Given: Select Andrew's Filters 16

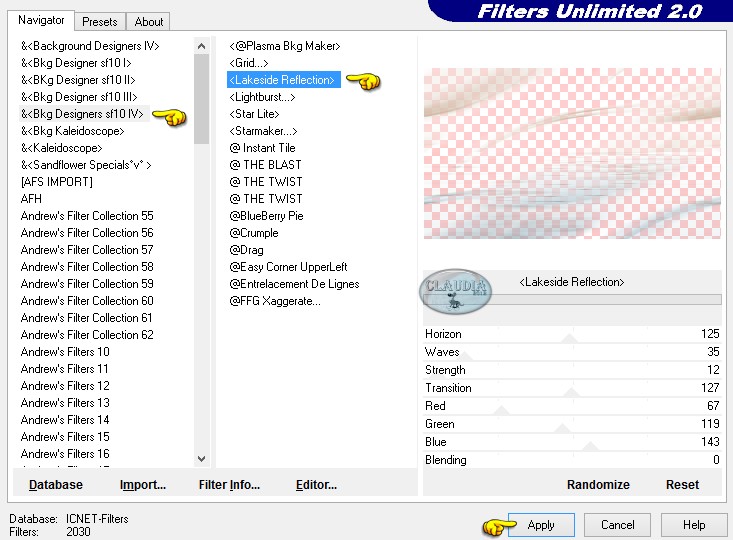Looking at the screenshot, I should point(65,454).
